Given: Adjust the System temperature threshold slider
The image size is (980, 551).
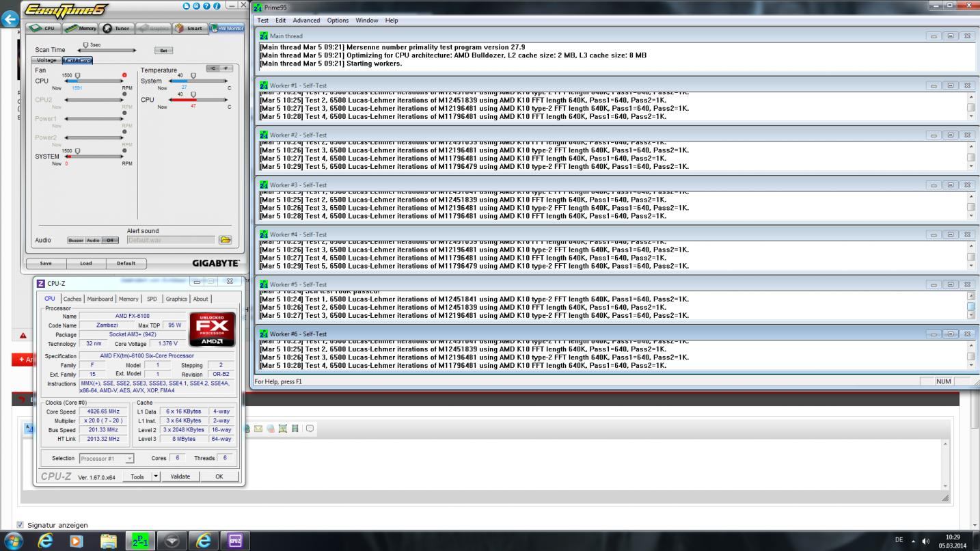Looking at the screenshot, I should coord(193,76).
